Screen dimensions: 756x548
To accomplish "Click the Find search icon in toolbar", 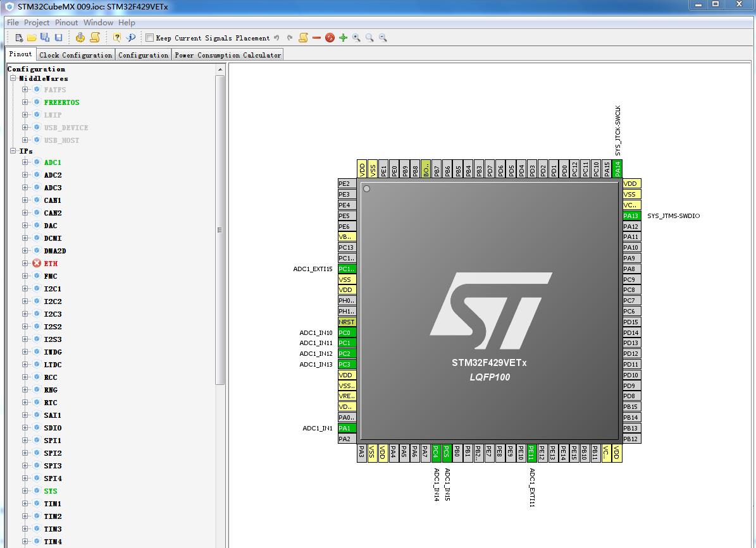I will (x=131, y=37).
